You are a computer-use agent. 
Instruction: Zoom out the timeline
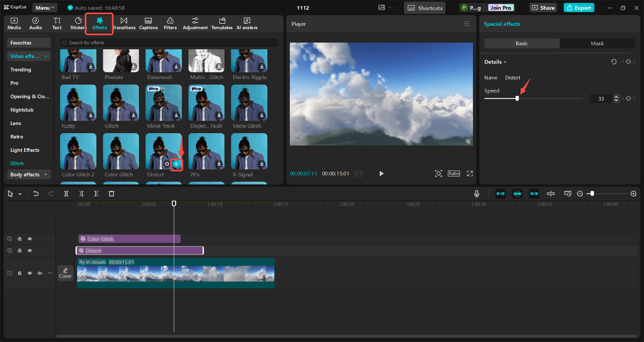tap(580, 194)
